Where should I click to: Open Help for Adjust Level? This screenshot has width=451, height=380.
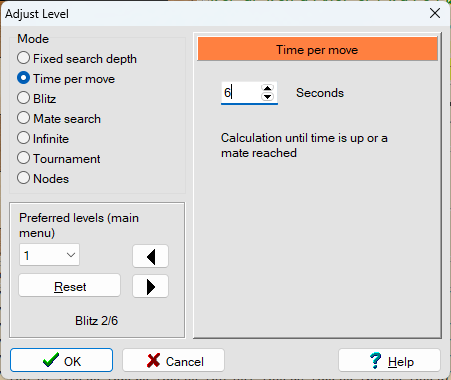pos(389,360)
